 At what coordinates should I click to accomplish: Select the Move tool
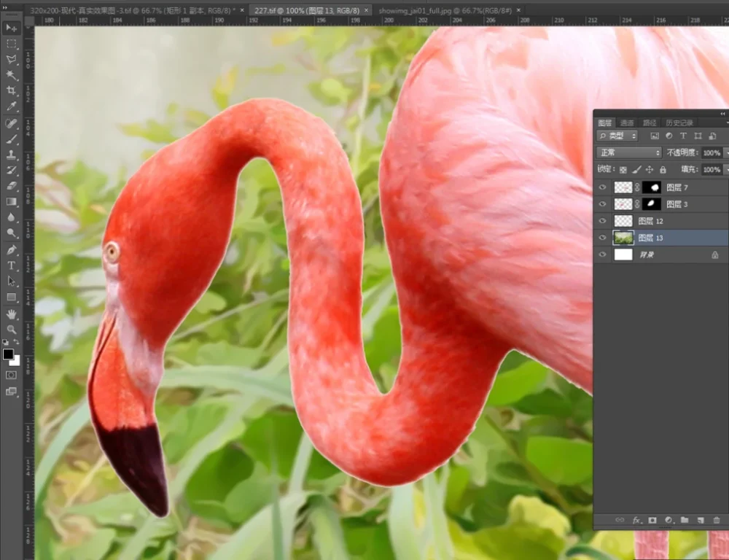pos(12,28)
